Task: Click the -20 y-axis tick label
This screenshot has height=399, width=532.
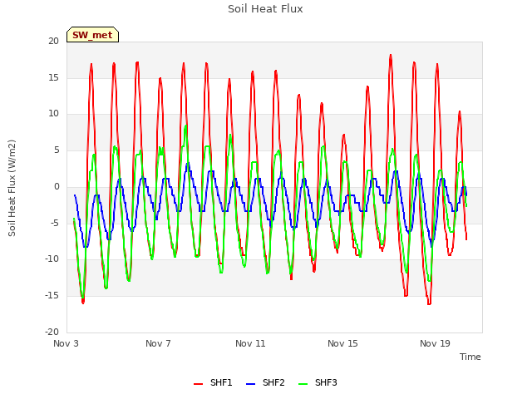Action: click(x=52, y=332)
